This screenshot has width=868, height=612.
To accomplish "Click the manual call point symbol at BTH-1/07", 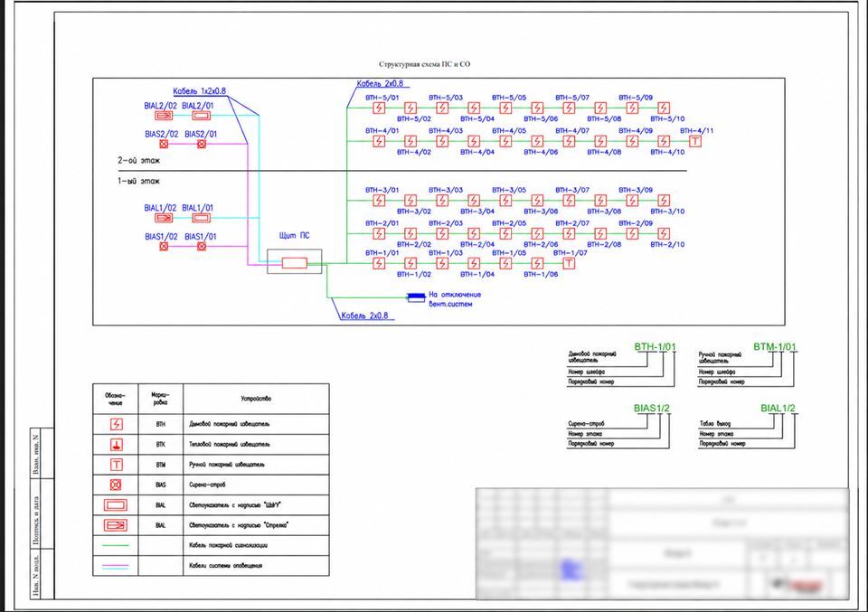I will [x=569, y=263].
